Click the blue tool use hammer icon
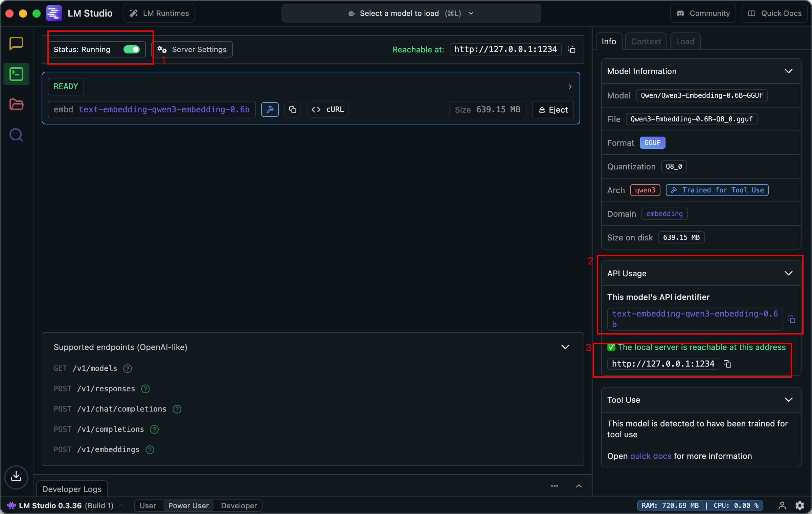Image resolution: width=812 pixels, height=514 pixels. coord(270,110)
